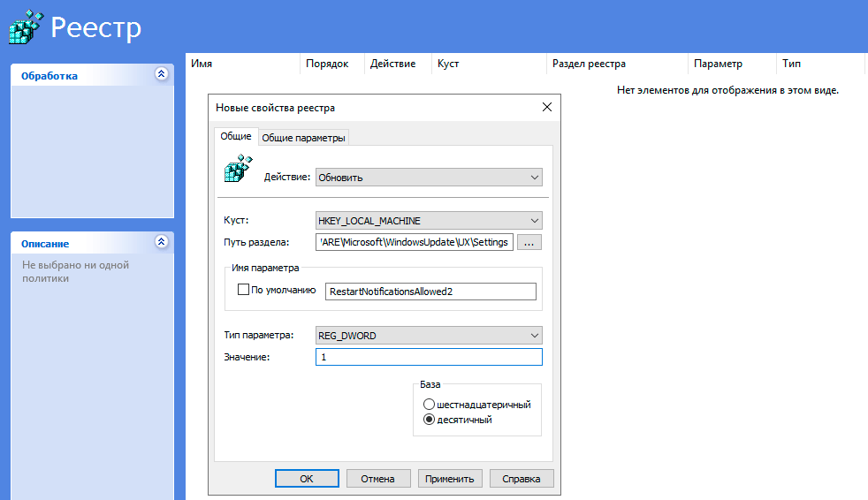The height and width of the screenshot is (500, 868).
Task: Click the Раздел реестра column header
Action: click(x=617, y=64)
